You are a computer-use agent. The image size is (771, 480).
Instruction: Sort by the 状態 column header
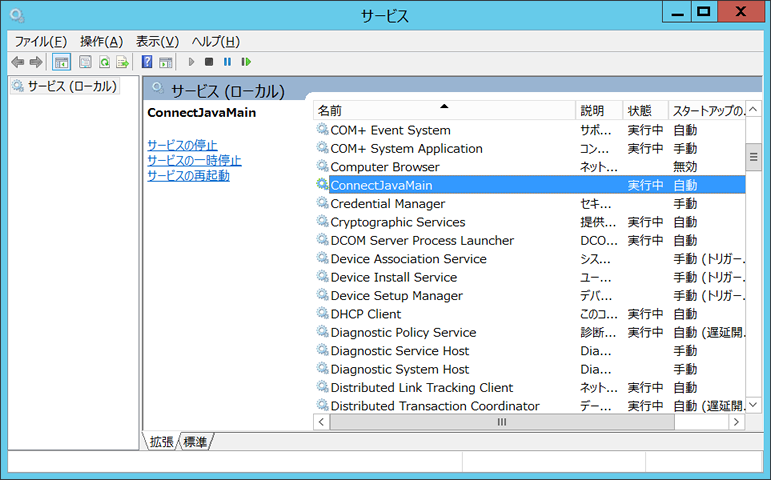639,111
